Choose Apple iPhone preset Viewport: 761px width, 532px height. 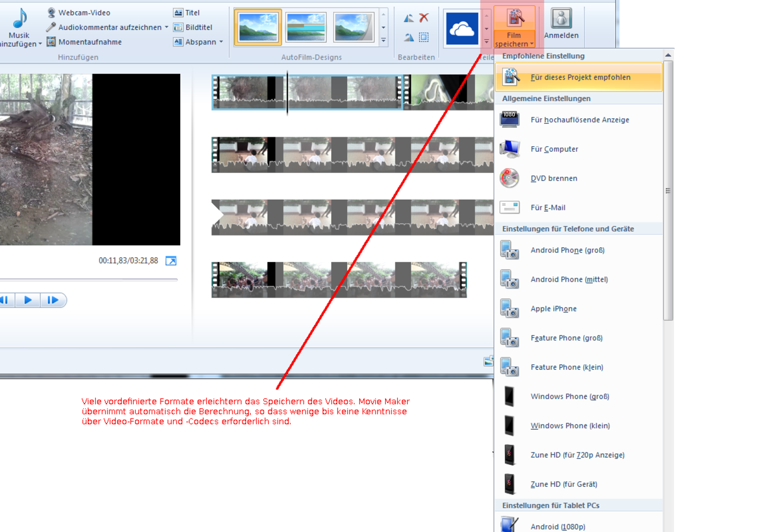pos(578,309)
